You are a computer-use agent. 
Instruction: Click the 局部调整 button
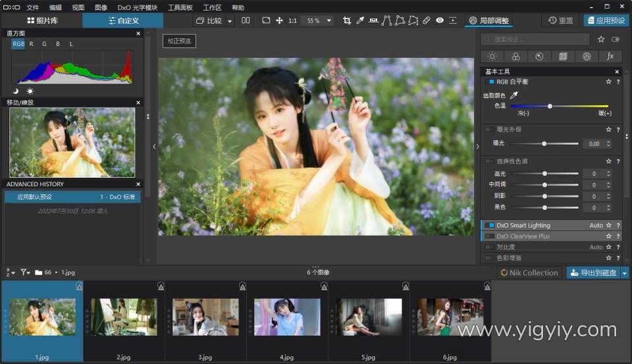[489, 20]
